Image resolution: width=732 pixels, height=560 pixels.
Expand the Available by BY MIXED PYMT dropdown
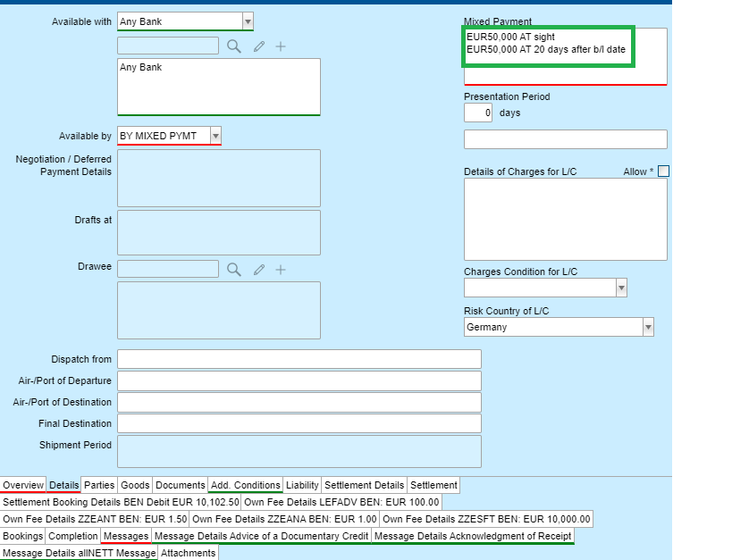pos(215,136)
